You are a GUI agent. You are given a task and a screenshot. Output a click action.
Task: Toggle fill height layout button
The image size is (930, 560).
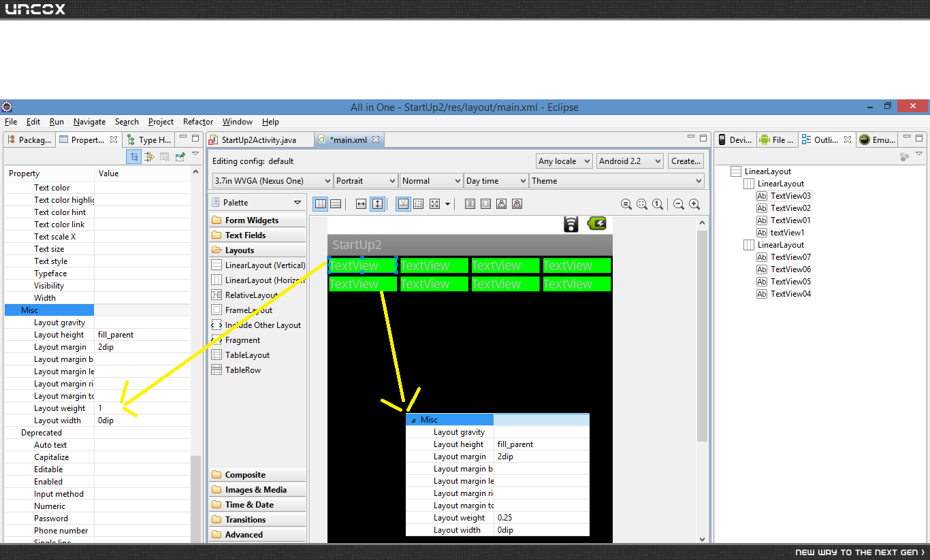click(x=377, y=203)
